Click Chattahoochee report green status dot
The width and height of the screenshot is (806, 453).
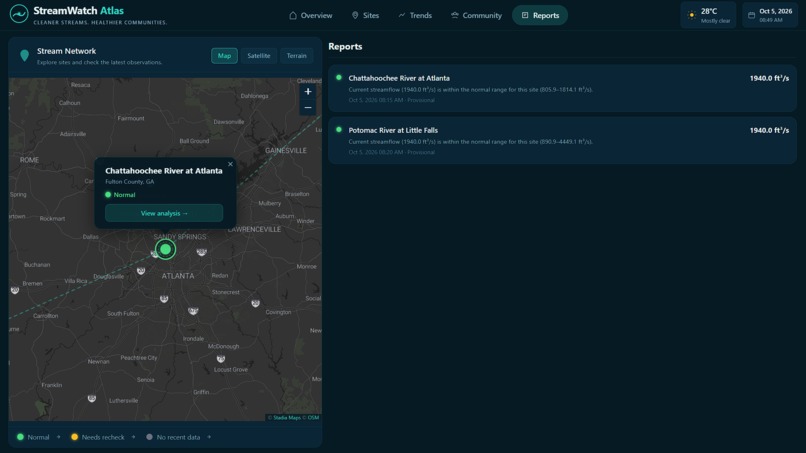click(339, 78)
